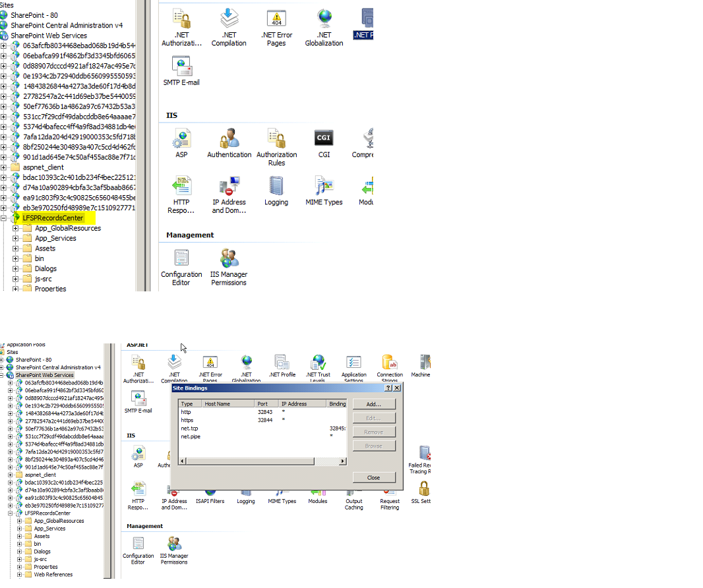Sort bindings by the Type column header
The height and width of the screenshot is (588, 703).
point(190,404)
